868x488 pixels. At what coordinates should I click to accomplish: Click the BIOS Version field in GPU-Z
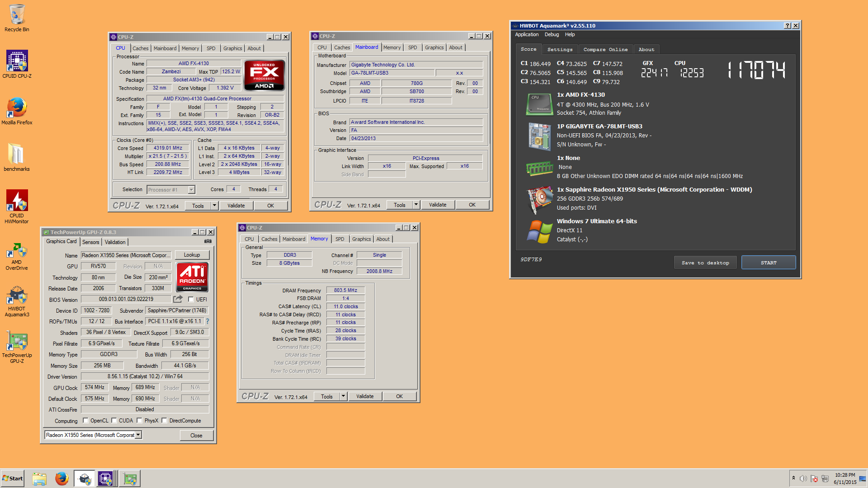pos(126,299)
